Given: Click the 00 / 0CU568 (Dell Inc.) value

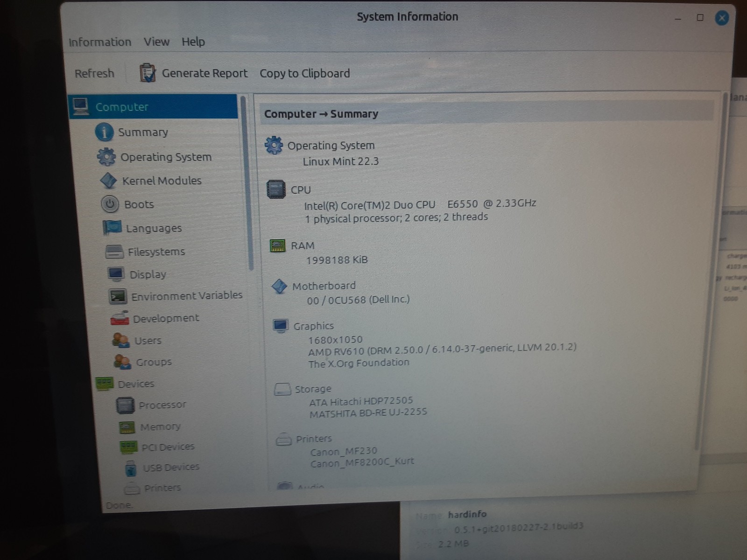Looking at the screenshot, I should tap(358, 300).
